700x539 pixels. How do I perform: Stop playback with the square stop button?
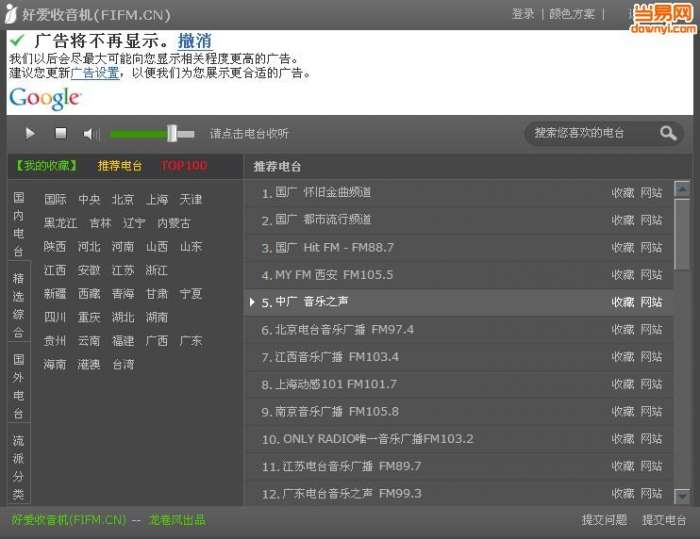coord(61,133)
